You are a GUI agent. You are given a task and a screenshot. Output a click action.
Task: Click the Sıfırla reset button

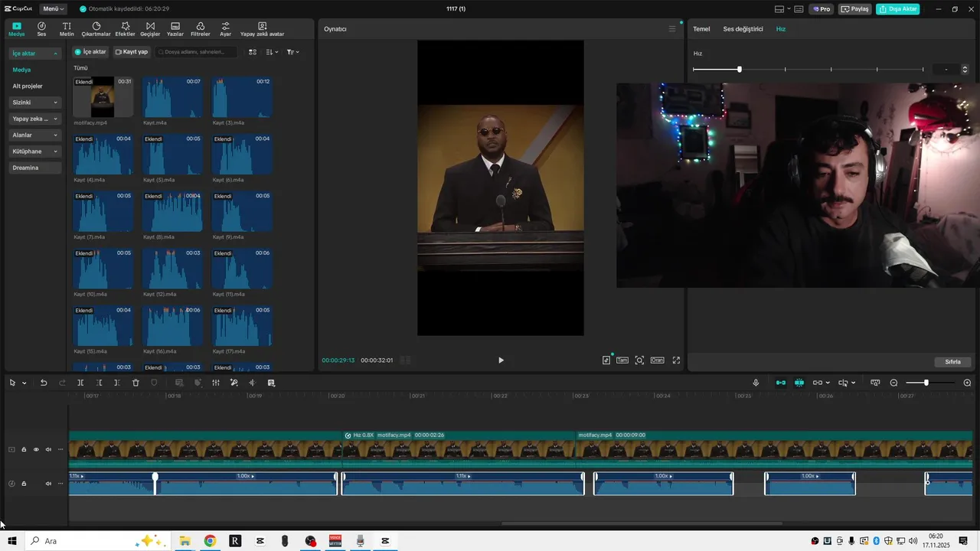952,362
